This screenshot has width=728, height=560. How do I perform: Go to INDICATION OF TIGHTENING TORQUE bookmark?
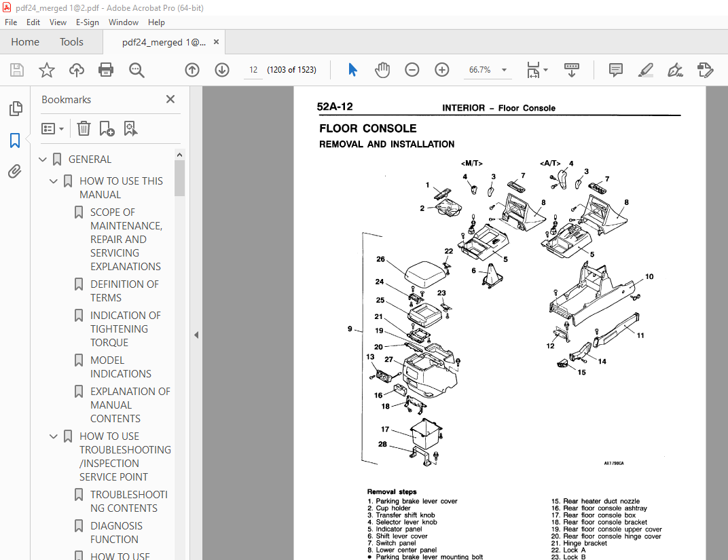tap(126, 329)
